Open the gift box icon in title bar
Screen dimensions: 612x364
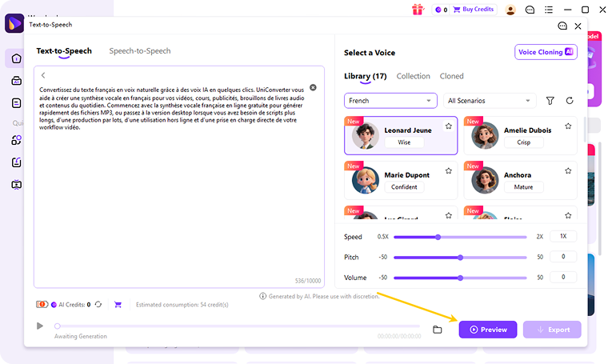[x=418, y=10]
